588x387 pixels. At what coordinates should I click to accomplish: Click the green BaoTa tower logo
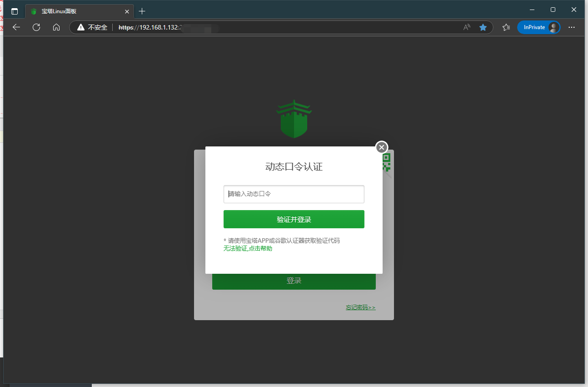(294, 119)
